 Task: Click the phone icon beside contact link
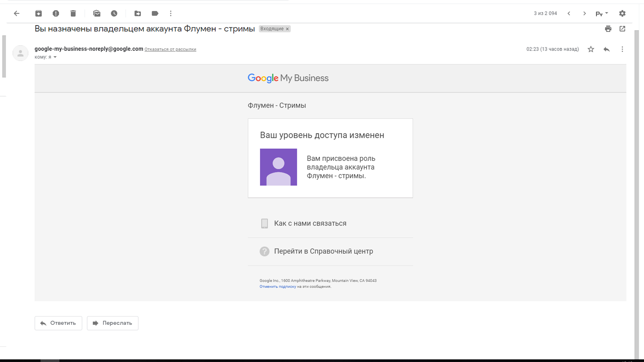click(264, 223)
